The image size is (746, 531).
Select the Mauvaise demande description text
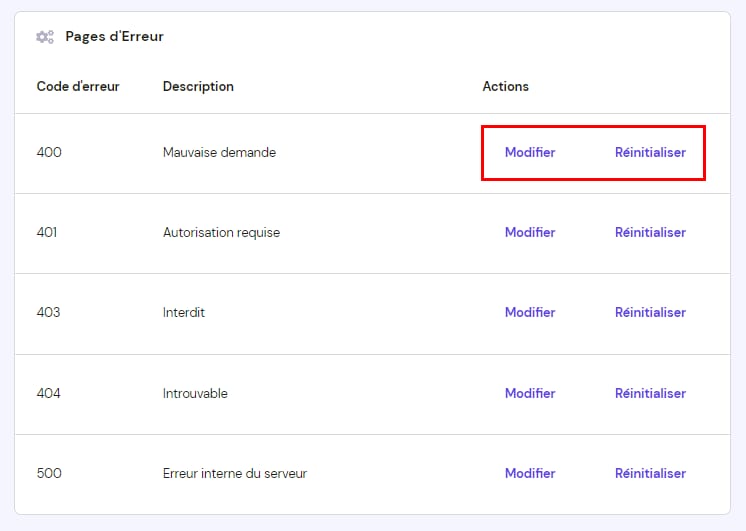(219, 153)
